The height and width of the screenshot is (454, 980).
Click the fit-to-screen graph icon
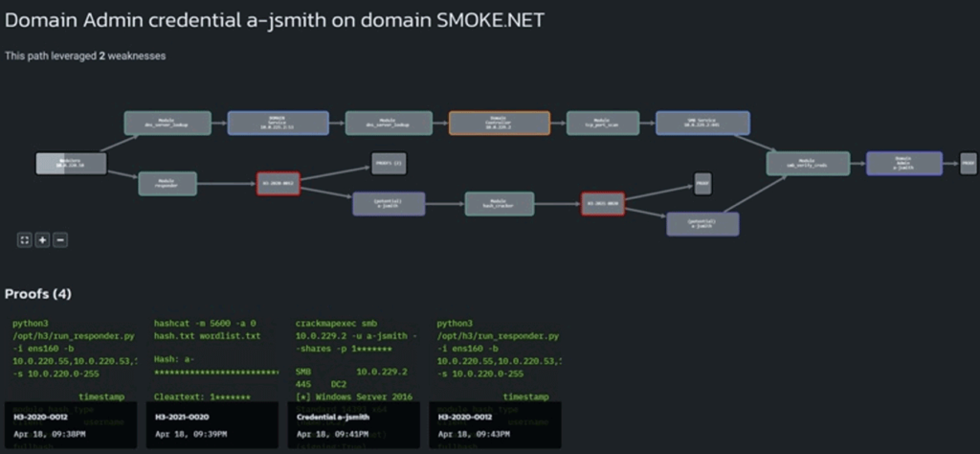click(25, 239)
